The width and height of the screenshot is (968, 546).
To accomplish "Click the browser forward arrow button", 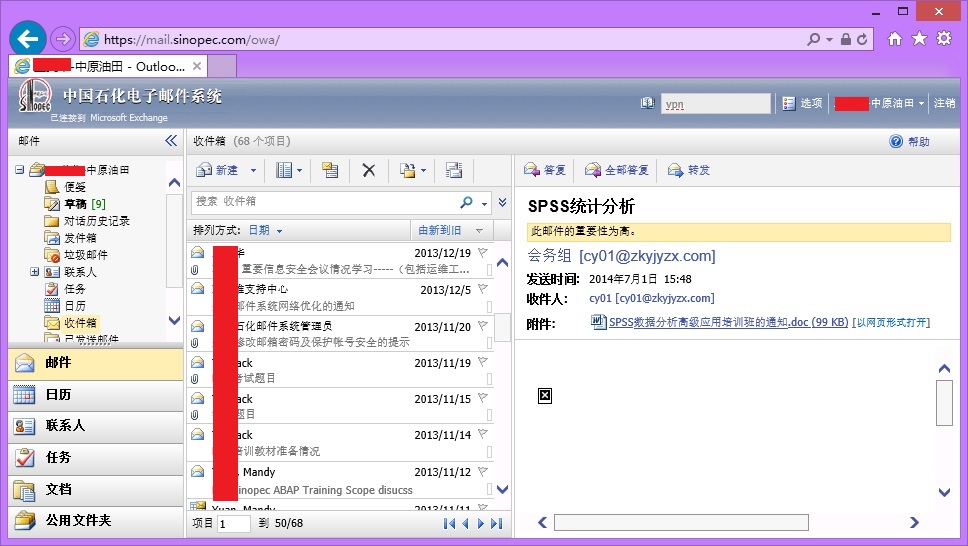I will [x=62, y=40].
